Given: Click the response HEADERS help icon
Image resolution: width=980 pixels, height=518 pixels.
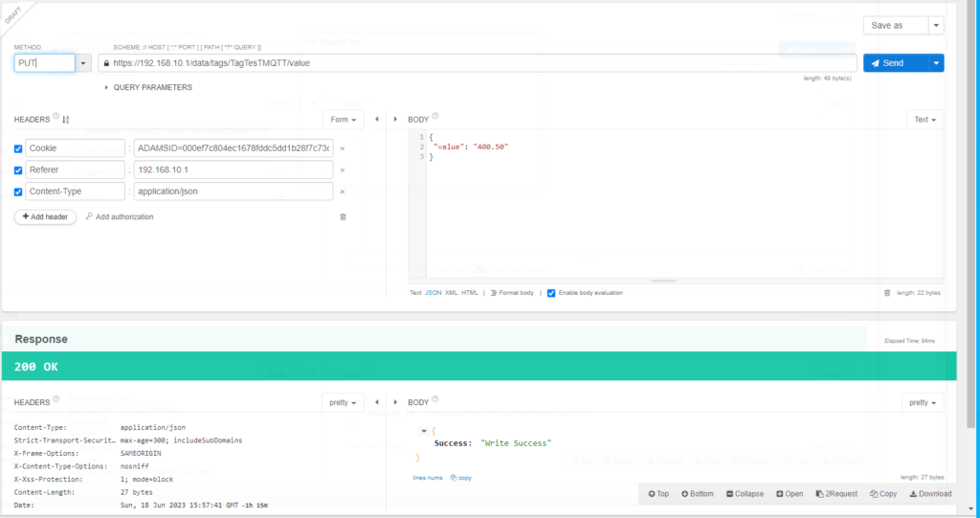Looking at the screenshot, I should pos(56,399).
